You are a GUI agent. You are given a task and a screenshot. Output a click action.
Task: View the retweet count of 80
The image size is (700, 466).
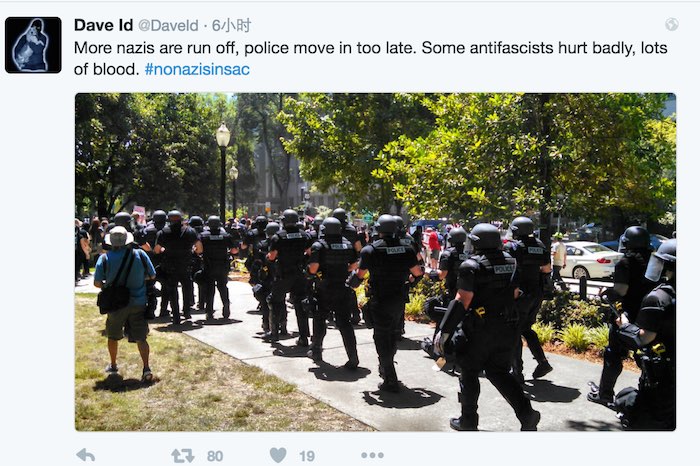coord(215,456)
